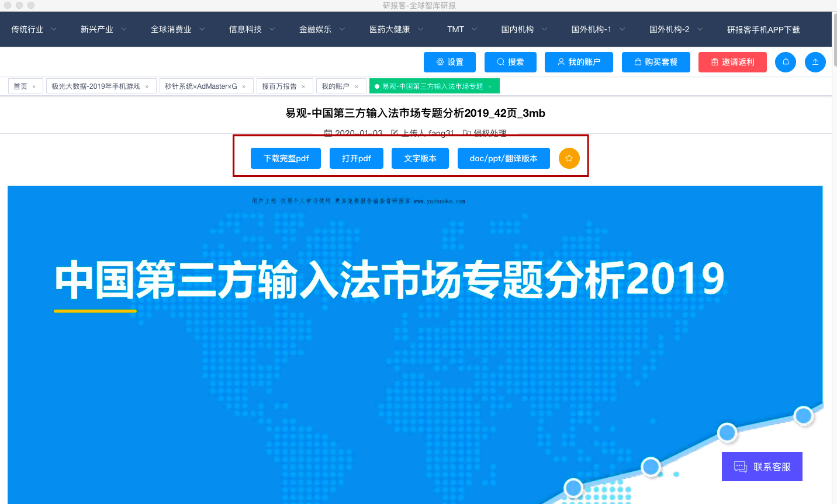Open the notification bell icon
Screen dimensions: 837x504
[785, 62]
